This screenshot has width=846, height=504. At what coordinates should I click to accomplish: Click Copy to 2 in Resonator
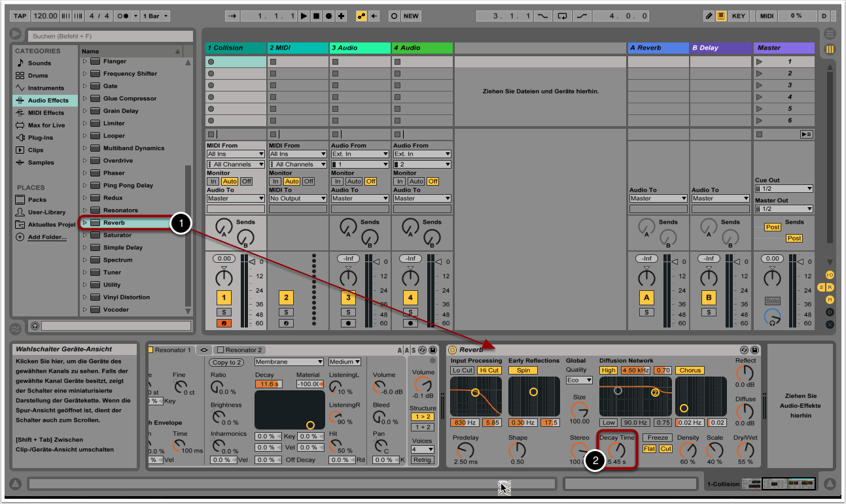[x=226, y=362]
